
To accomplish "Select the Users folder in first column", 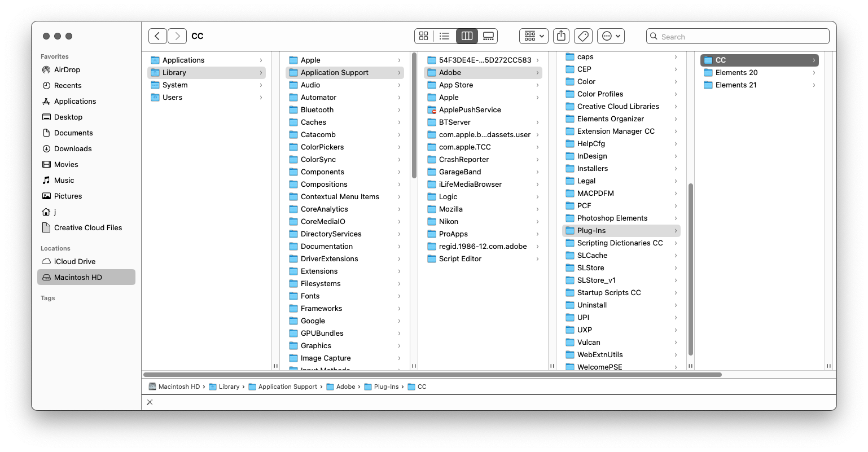I will (x=207, y=98).
